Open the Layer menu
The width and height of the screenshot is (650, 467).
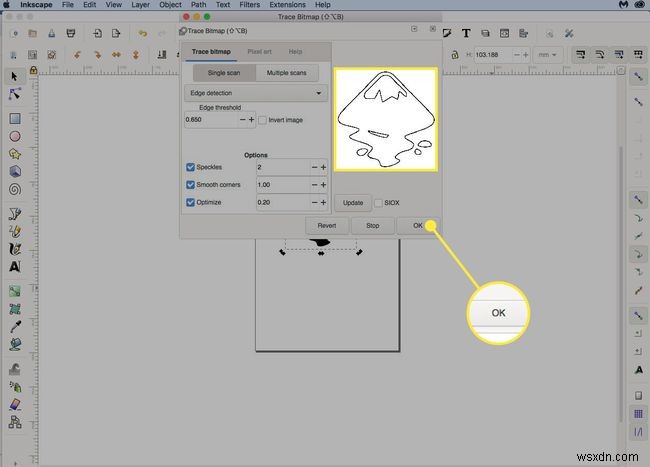pyautogui.click(x=141, y=5)
